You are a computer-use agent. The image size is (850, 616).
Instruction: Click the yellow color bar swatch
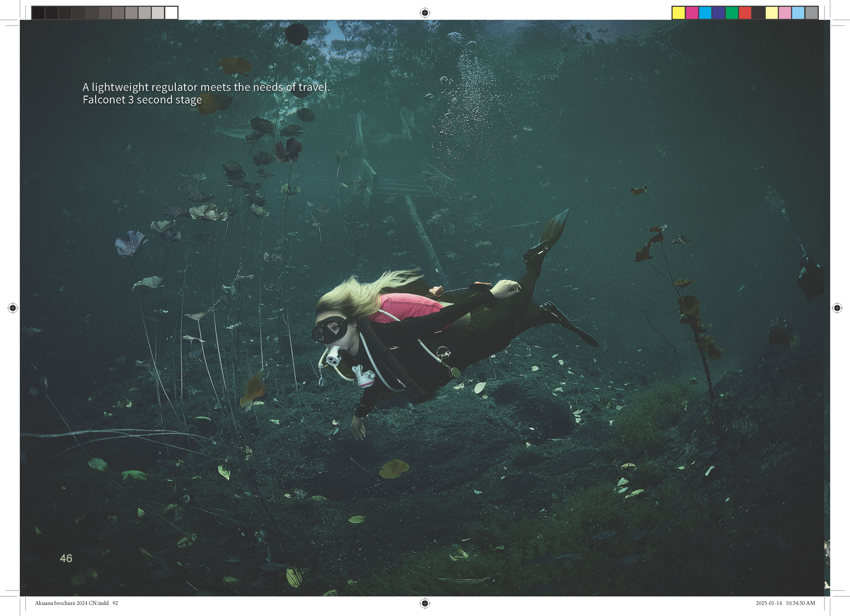[678, 13]
